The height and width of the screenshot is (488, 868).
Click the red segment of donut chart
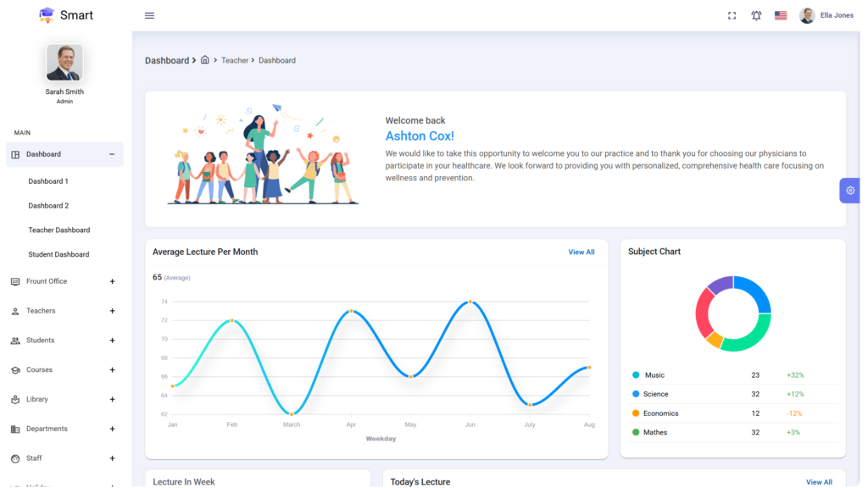tap(702, 313)
